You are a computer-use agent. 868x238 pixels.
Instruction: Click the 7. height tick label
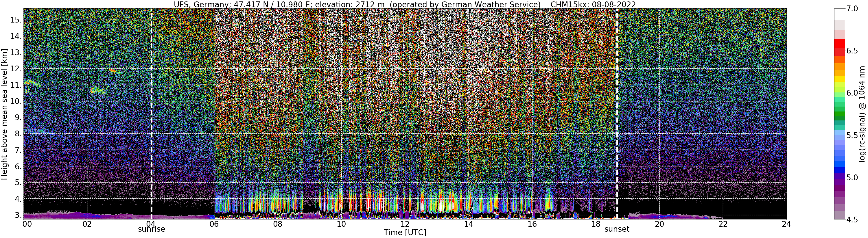coord(18,150)
